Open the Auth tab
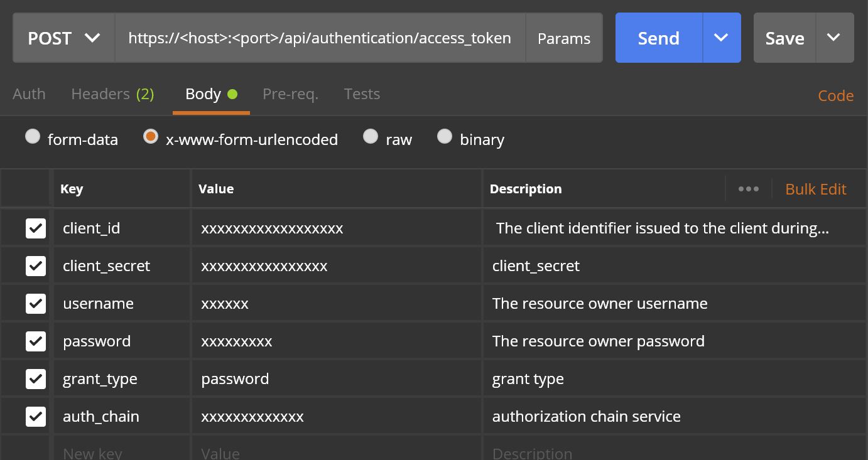Viewport: 868px width, 460px height. 29,94
